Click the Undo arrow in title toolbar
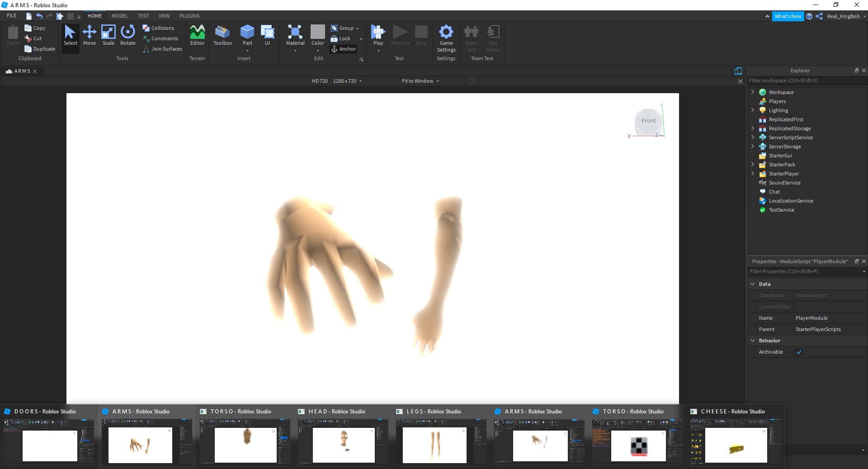Viewport: 868px width, 469px height. (39, 16)
